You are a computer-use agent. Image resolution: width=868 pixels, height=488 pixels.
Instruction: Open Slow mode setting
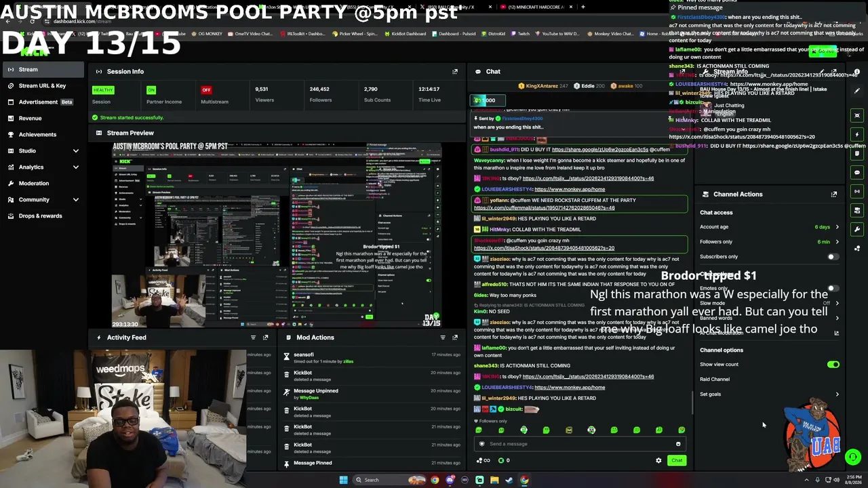click(x=770, y=303)
